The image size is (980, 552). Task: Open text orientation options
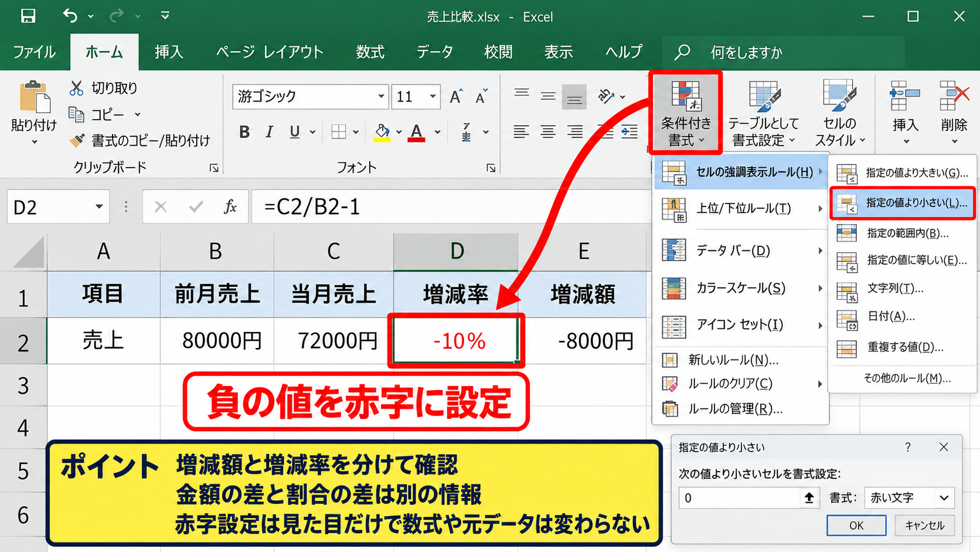(611, 96)
